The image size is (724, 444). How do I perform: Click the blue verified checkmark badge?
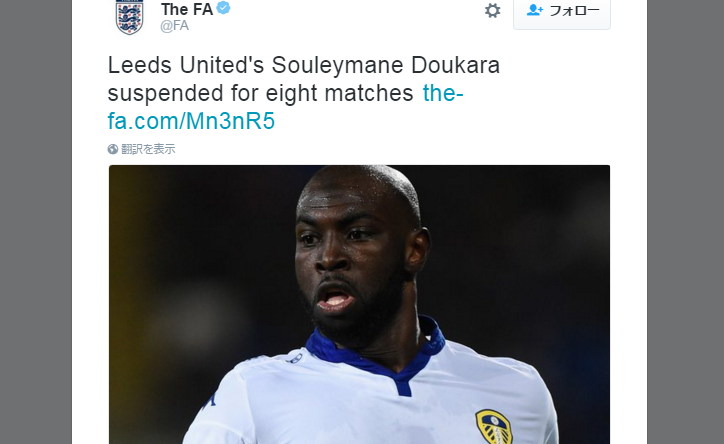tap(223, 8)
